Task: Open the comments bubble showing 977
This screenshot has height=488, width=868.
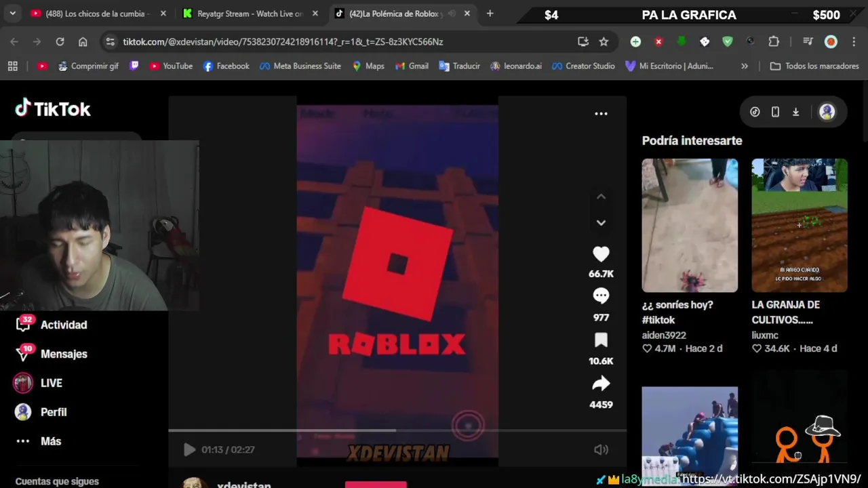Action: point(601,296)
